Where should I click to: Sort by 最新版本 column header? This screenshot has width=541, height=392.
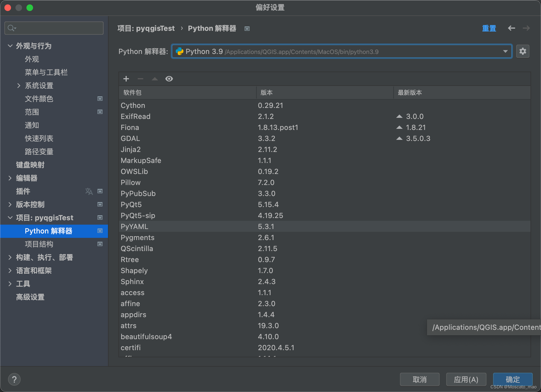pos(462,92)
